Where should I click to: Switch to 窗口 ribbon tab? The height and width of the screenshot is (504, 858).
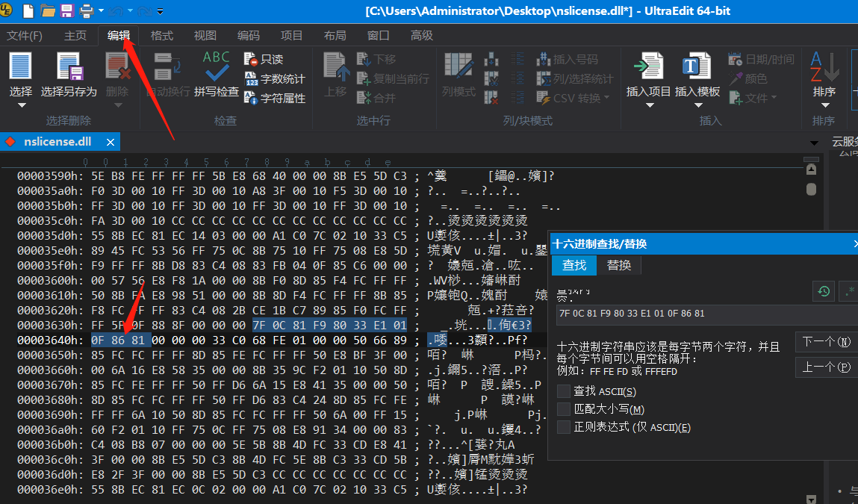tap(378, 36)
